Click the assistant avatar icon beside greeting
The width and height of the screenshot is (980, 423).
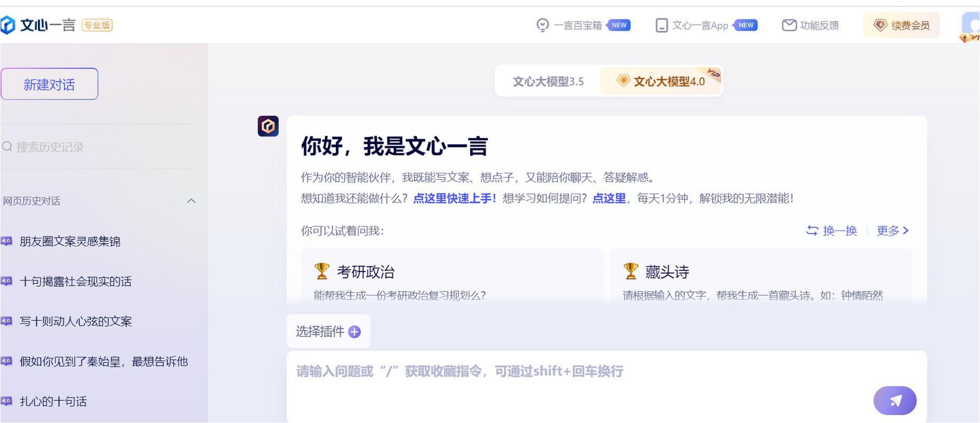click(x=268, y=126)
